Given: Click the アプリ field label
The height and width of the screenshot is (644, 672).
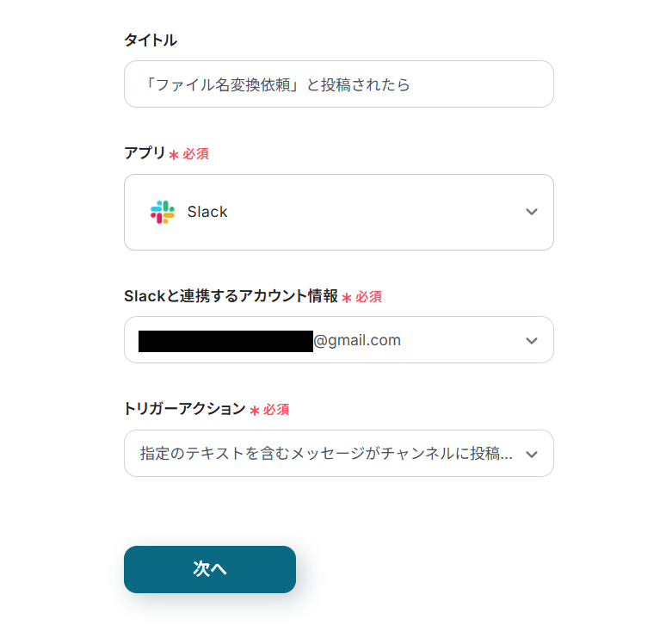Looking at the screenshot, I should click(x=145, y=153).
